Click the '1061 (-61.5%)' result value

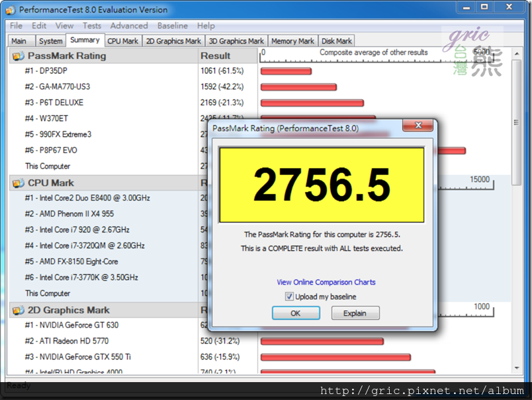tap(222, 71)
